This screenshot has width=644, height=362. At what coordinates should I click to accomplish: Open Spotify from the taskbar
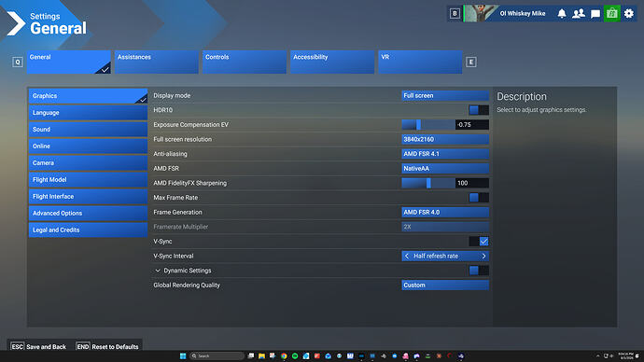pos(295,355)
